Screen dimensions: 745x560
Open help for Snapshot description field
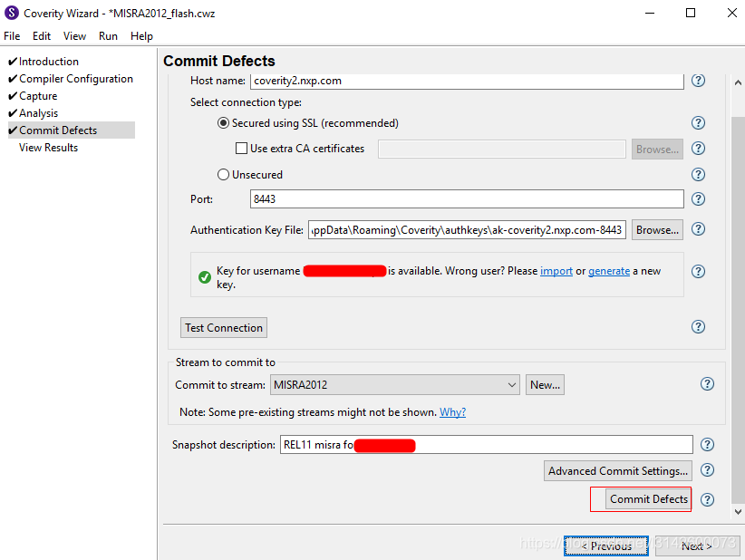pos(707,444)
